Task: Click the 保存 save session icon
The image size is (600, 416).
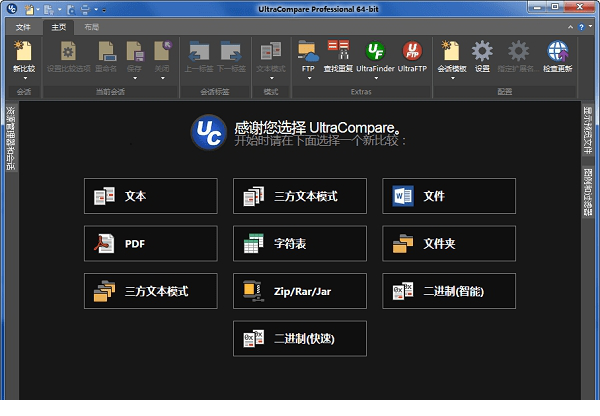Action: [135, 51]
